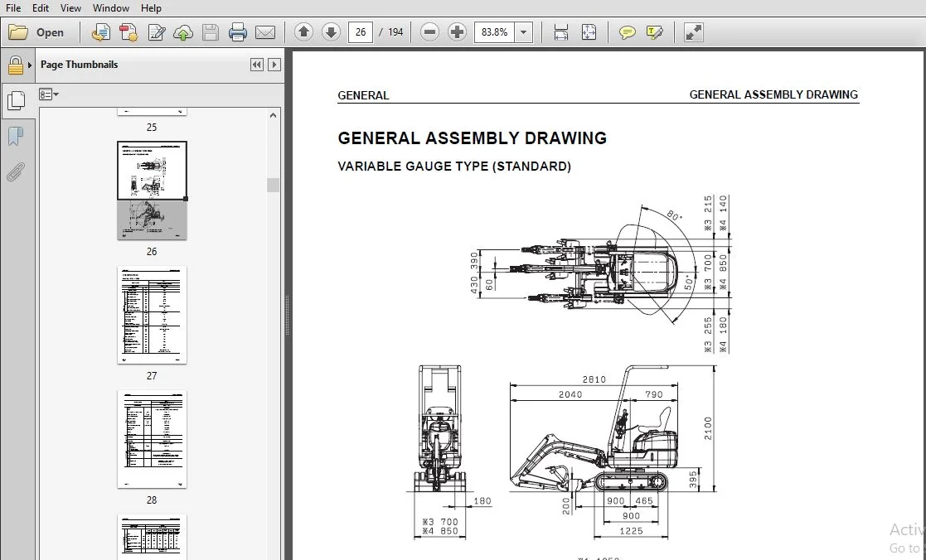Add a sticky note comment

tap(628, 32)
